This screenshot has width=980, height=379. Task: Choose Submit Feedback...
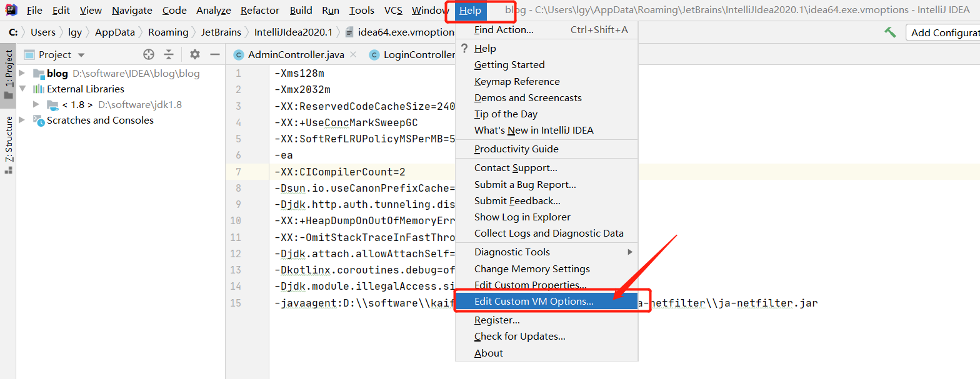pos(546,201)
